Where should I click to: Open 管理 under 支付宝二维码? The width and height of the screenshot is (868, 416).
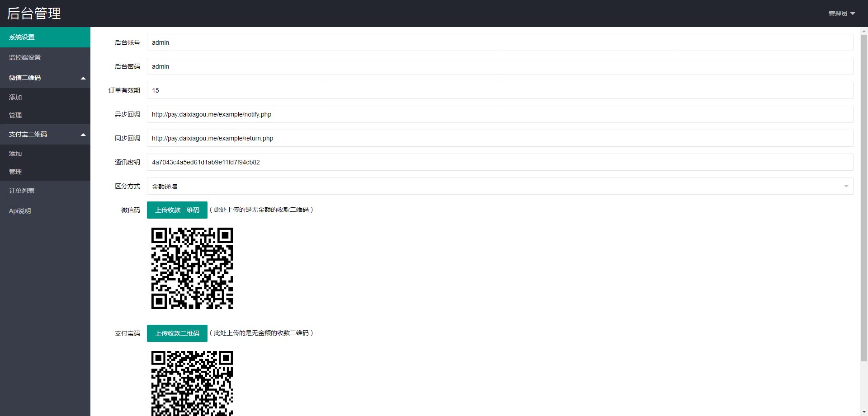(45, 172)
